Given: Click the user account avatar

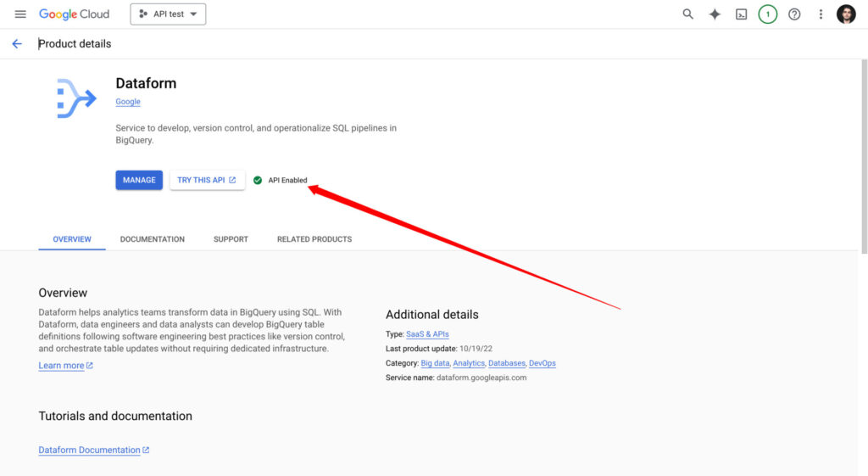Looking at the screenshot, I should [846, 14].
